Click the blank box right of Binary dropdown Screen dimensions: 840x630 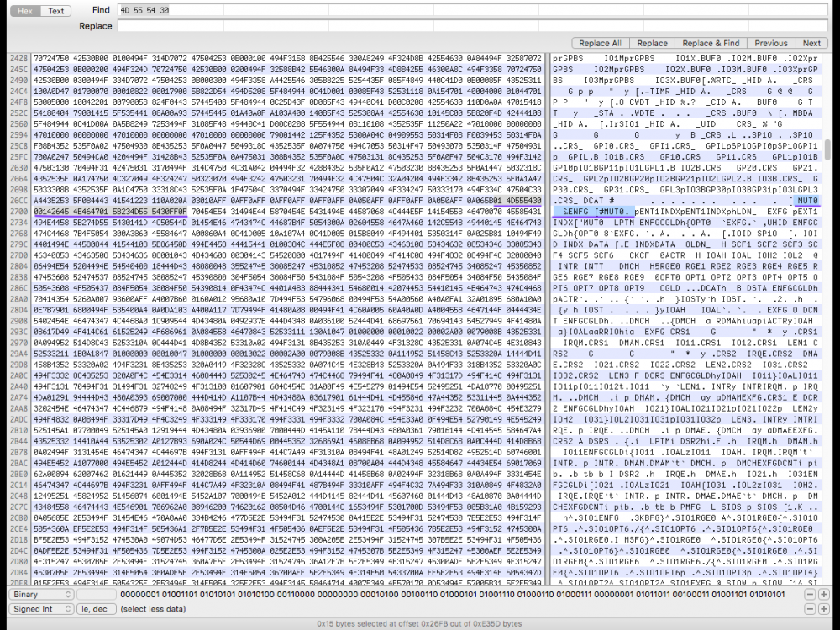[x=97, y=594]
